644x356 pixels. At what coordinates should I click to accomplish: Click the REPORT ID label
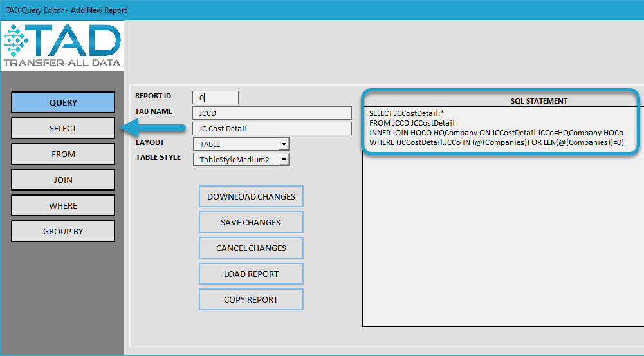(x=152, y=96)
